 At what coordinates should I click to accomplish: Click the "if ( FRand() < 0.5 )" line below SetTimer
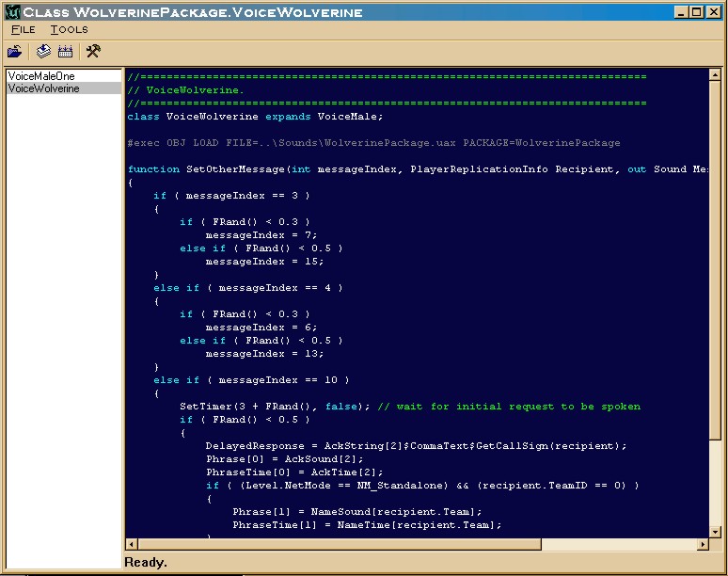point(245,420)
